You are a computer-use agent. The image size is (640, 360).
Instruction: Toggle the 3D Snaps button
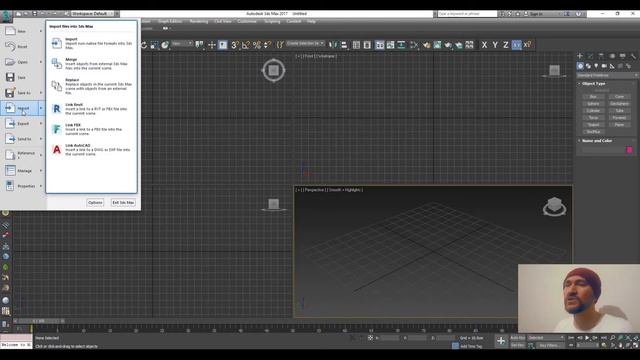coord(235,45)
